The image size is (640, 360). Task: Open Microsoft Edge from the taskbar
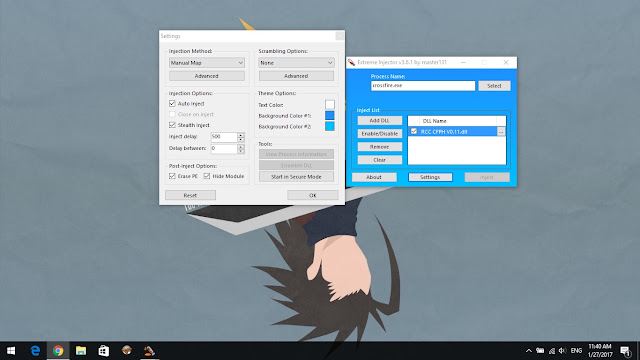(35, 351)
